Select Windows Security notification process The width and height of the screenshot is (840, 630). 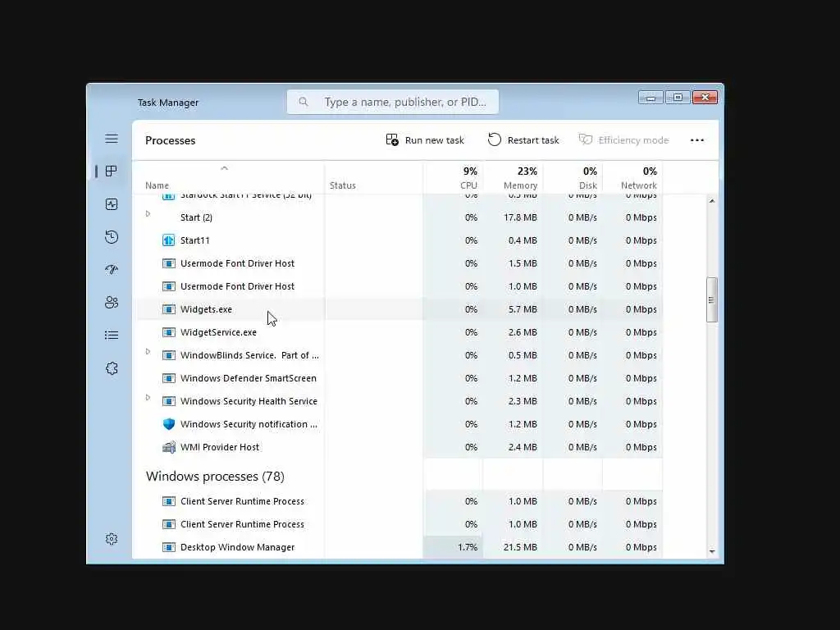pos(399,424)
